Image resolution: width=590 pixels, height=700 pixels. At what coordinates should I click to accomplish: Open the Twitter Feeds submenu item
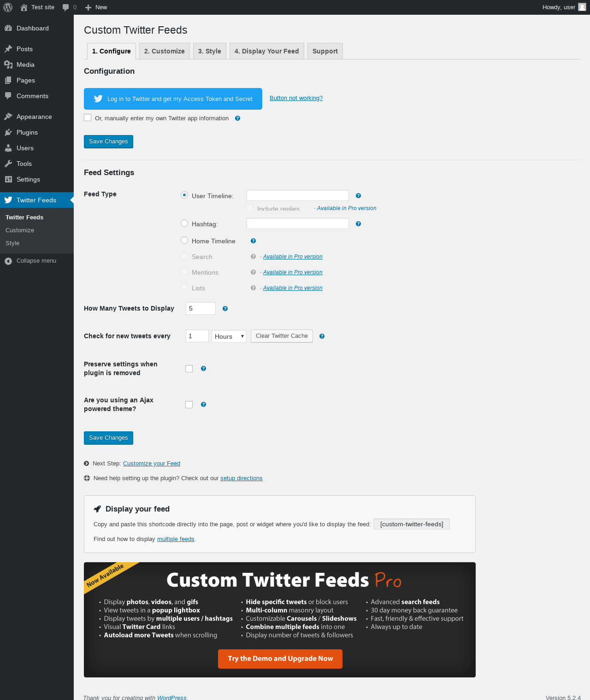tap(24, 218)
